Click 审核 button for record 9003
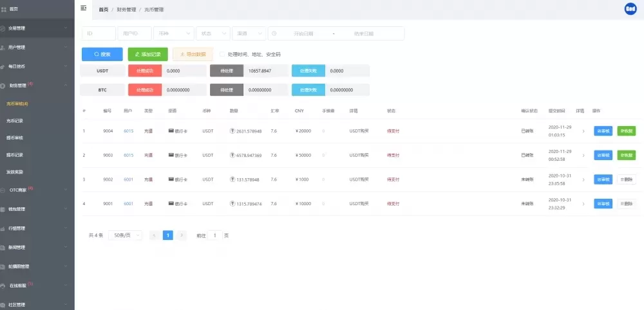The width and height of the screenshot is (644, 310). pyautogui.click(x=603, y=155)
